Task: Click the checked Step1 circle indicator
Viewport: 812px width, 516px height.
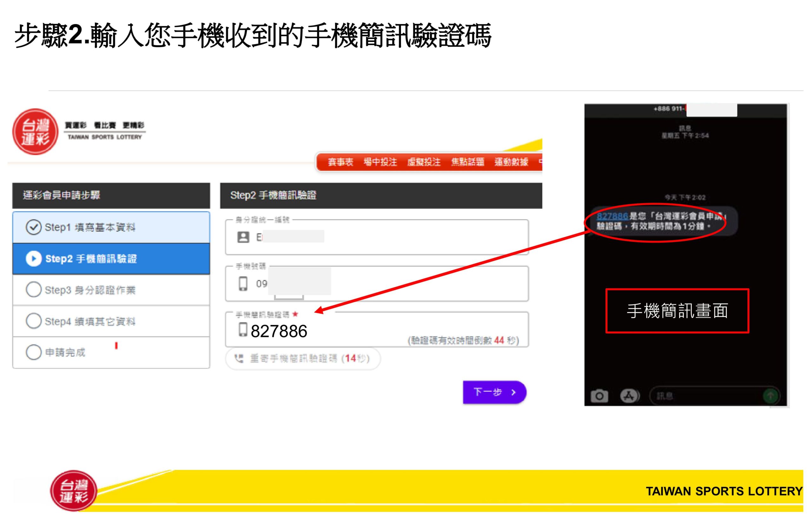Action: (x=33, y=227)
